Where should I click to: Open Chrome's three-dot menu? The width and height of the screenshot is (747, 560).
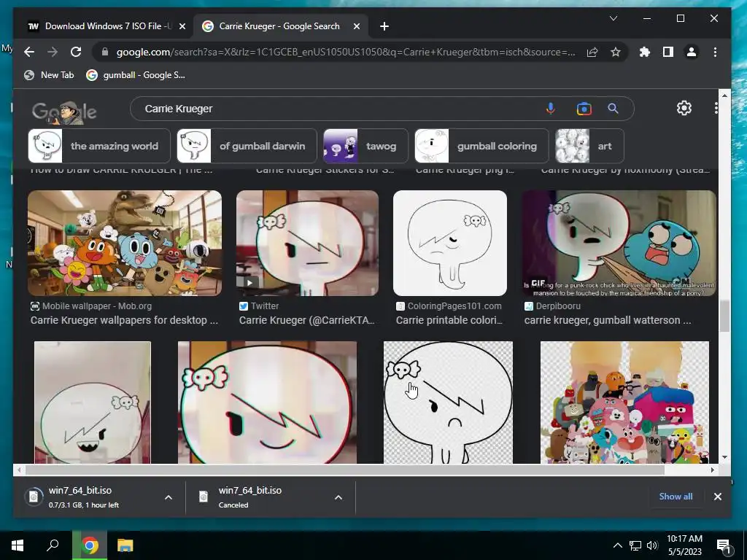[x=715, y=52]
